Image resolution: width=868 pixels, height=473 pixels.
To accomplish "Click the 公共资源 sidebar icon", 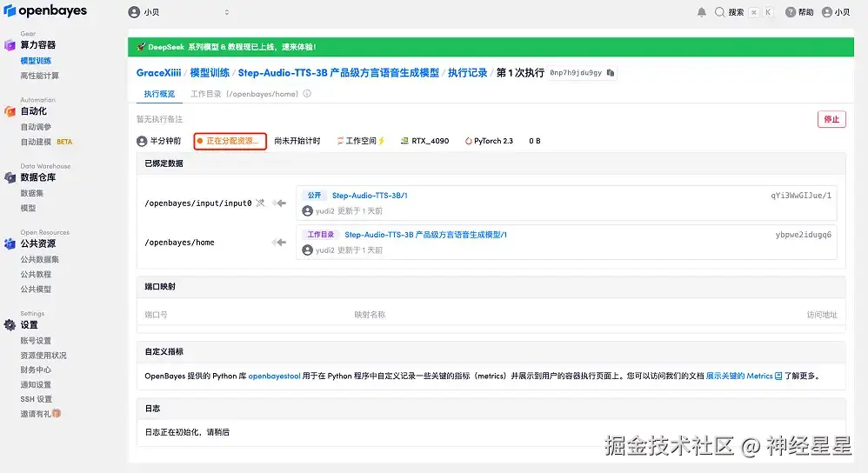I will click(x=10, y=243).
